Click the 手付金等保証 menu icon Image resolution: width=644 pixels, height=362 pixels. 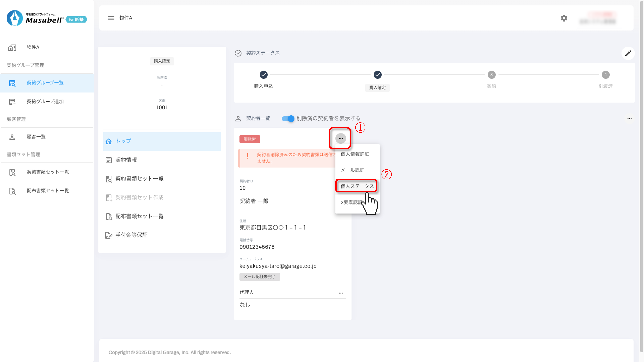pyautogui.click(x=108, y=235)
